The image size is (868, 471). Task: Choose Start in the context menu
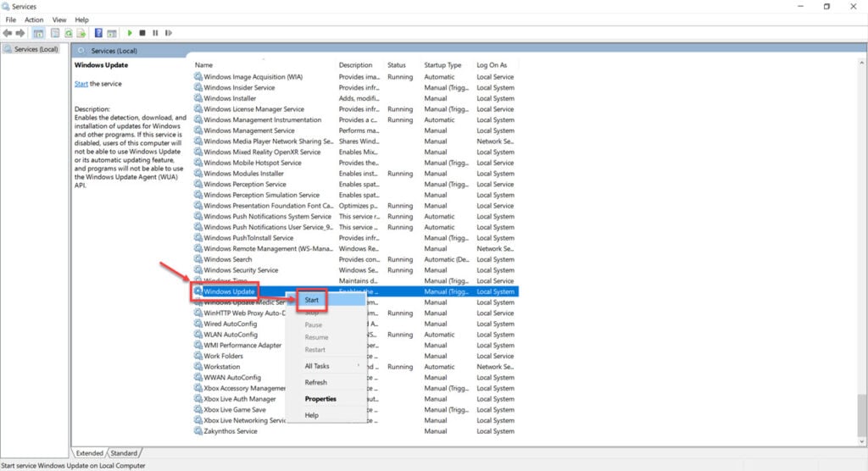pos(325,300)
